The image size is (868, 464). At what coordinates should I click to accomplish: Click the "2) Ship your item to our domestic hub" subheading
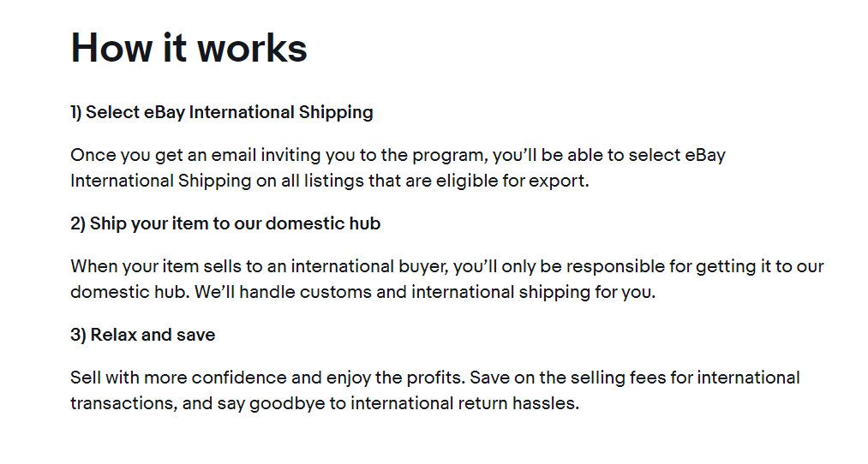click(226, 223)
